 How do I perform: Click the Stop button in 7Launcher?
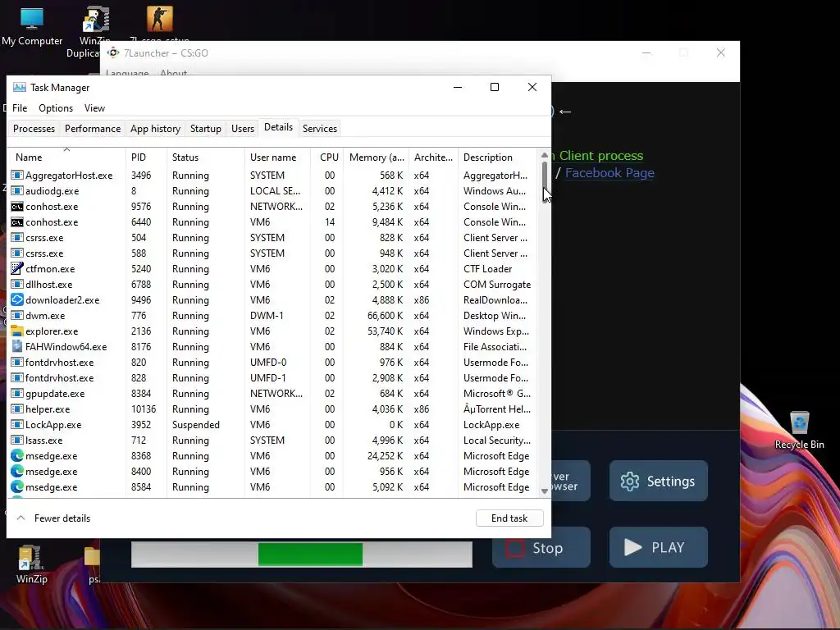[x=541, y=547]
